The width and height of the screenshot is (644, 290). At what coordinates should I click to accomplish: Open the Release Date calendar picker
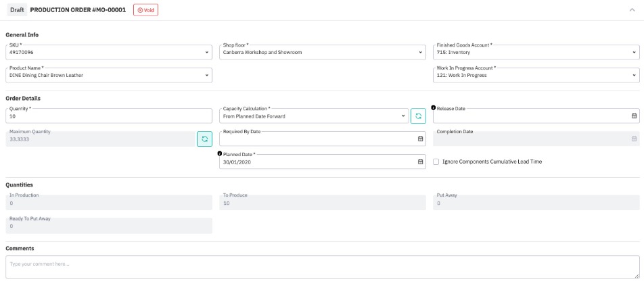634,116
